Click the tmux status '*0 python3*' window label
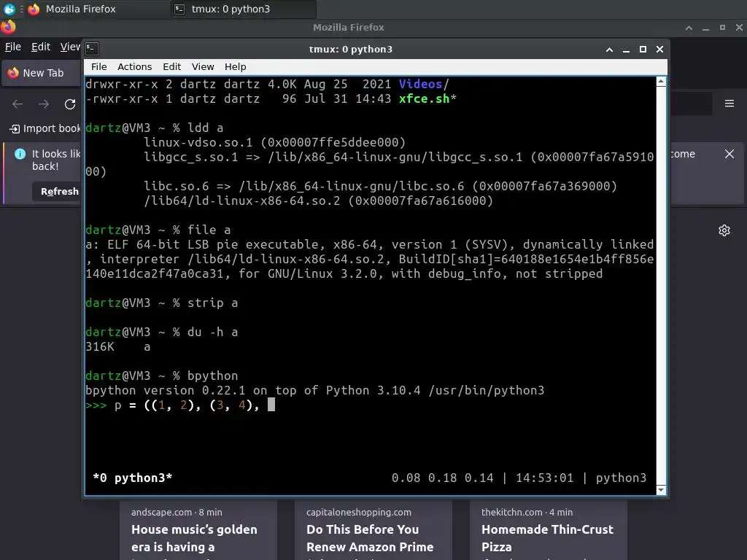747x560 pixels. coord(133,478)
